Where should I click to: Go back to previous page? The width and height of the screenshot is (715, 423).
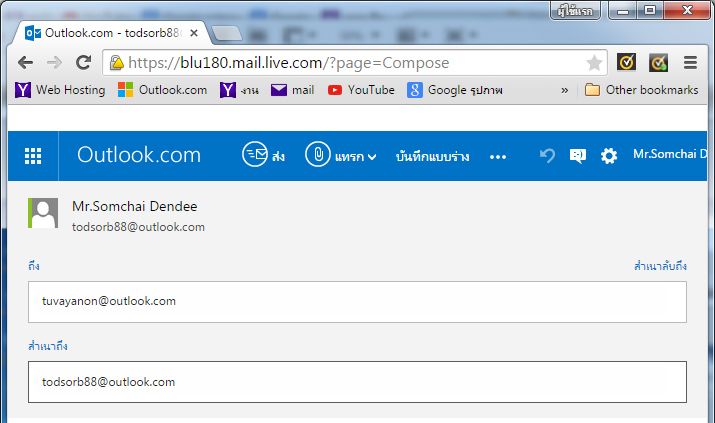(26, 62)
